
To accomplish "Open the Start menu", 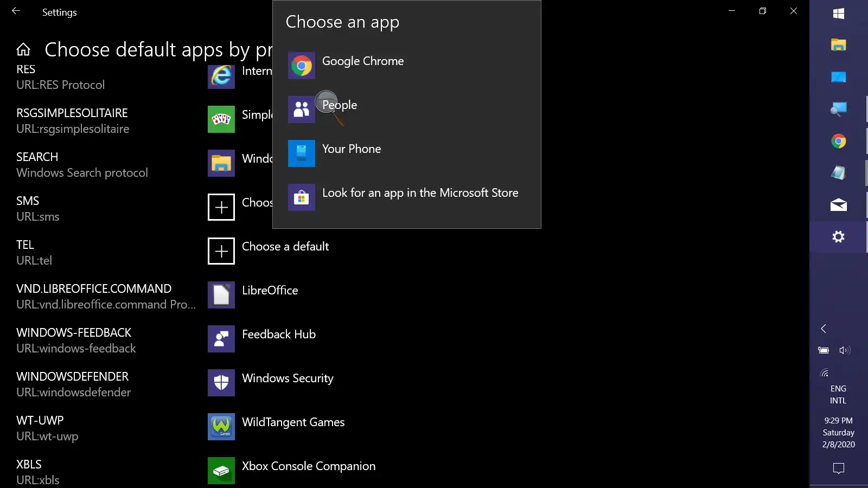I will 838,13.
